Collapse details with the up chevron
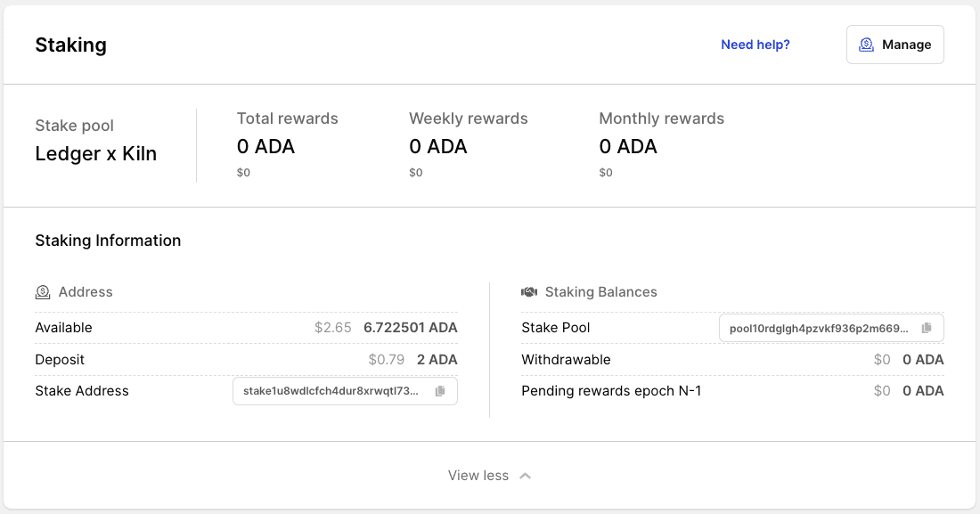Image resolution: width=980 pixels, height=514 pixels. (526, 476)
